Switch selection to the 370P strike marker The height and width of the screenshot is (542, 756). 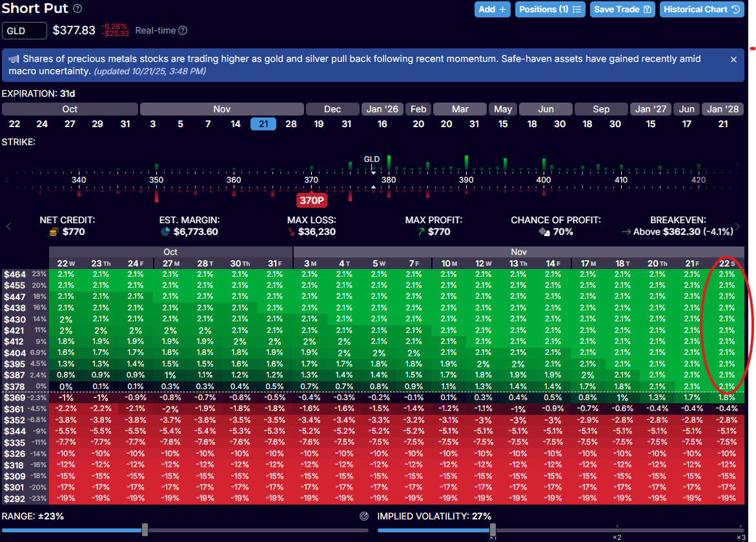click(311, 200)
